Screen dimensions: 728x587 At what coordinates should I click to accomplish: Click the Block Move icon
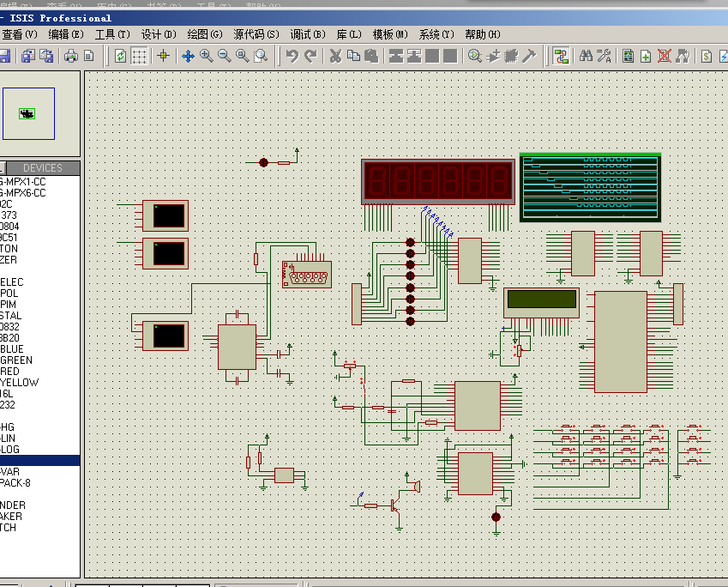pyautogui.click(x=414, y=57)
